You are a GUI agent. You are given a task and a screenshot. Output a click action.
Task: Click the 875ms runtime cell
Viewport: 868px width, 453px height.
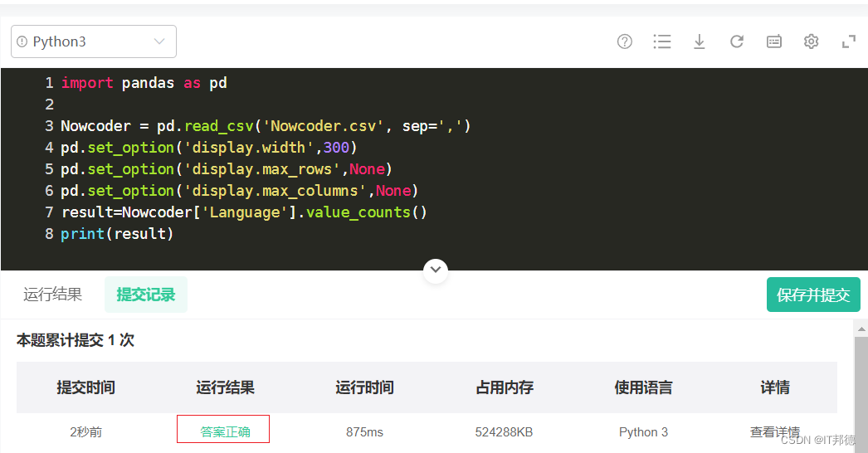point(365,432)
